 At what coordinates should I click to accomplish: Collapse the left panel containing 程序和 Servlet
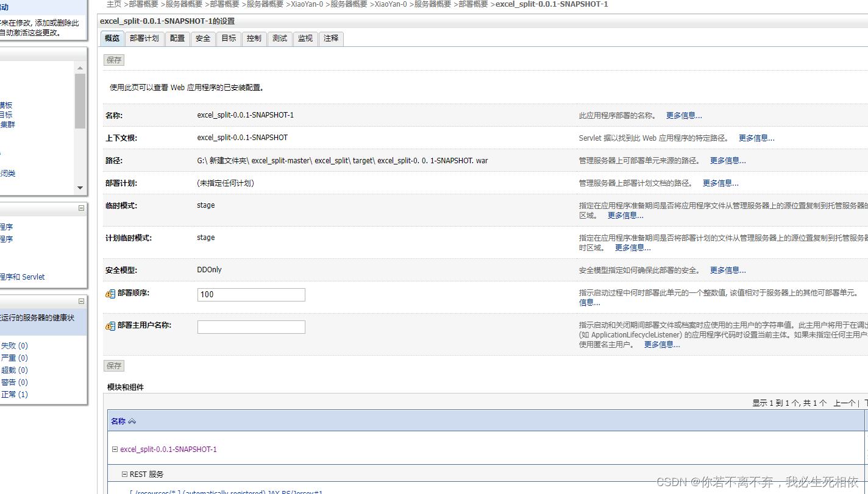81,208
